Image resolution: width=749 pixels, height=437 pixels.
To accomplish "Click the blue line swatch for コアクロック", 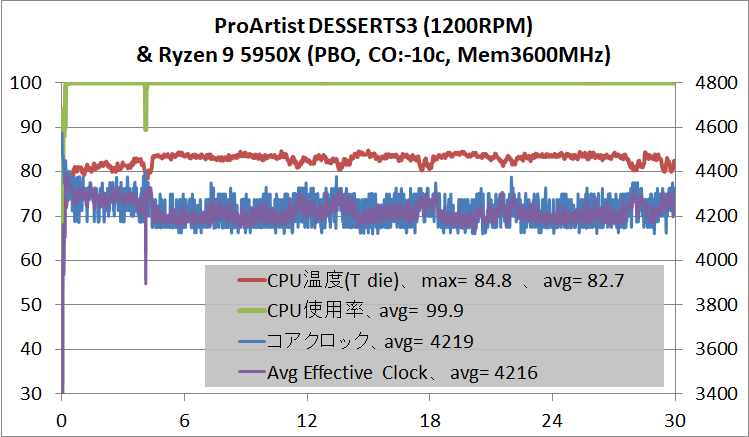I will point(251,341).
